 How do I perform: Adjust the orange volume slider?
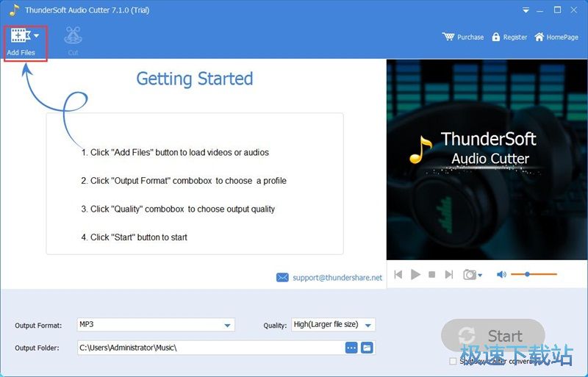pos(534,274)
